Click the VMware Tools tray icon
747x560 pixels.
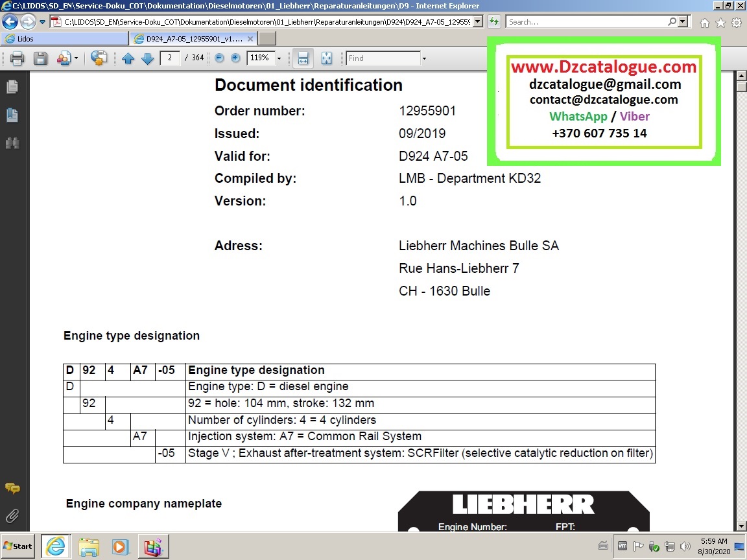point(622,546)
